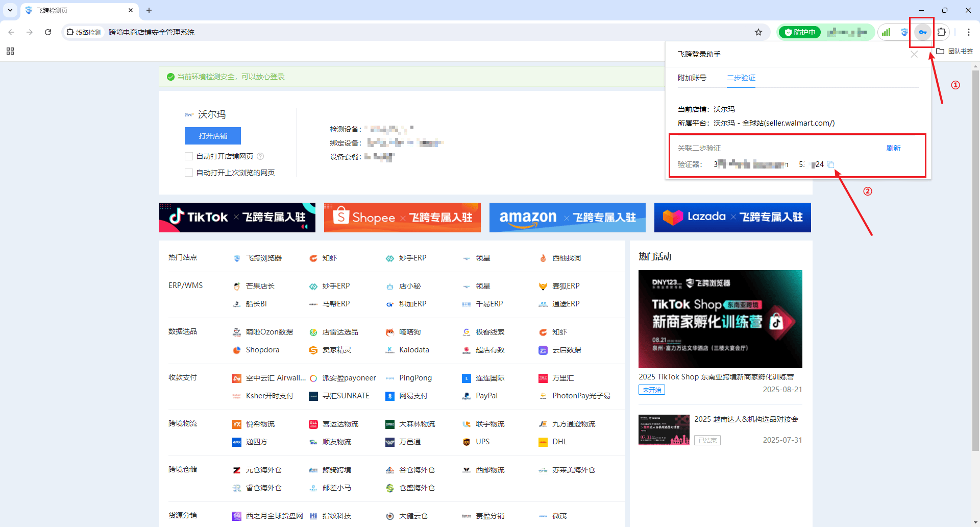Click the 打开店铺 button
980x527 pixels.
pyautogui.click(x=213, y=136)
